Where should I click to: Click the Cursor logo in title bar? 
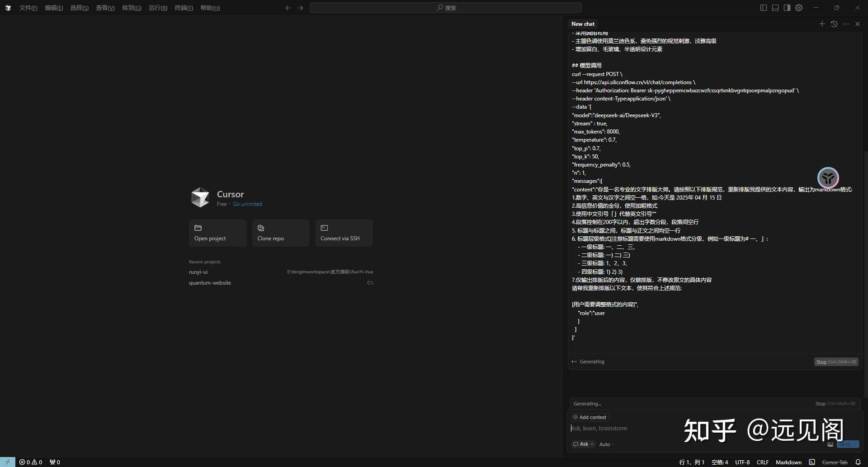tap(8, 8)
